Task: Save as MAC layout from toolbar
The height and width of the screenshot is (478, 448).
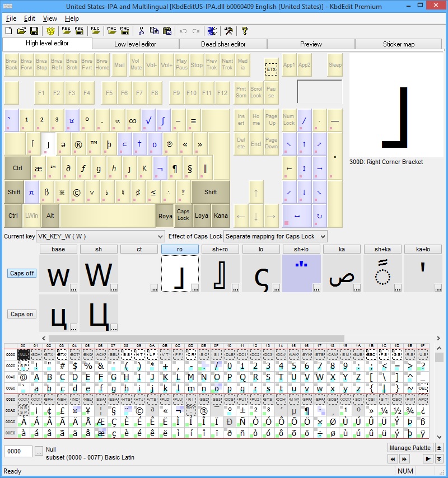Action: (x=124, y=31)
